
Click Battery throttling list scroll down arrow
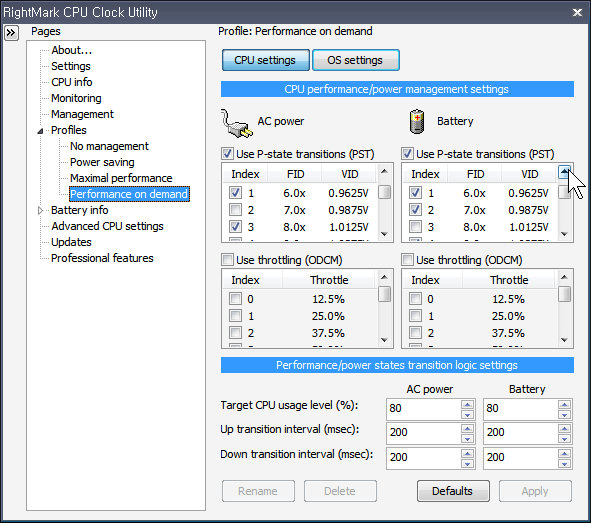[x=564, y=340]
